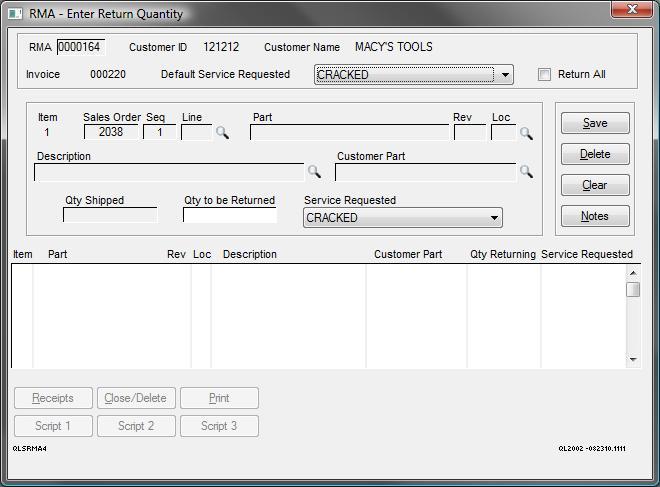Click the Description column header in list
The image size is (660, 487).
tap(250, 254)
